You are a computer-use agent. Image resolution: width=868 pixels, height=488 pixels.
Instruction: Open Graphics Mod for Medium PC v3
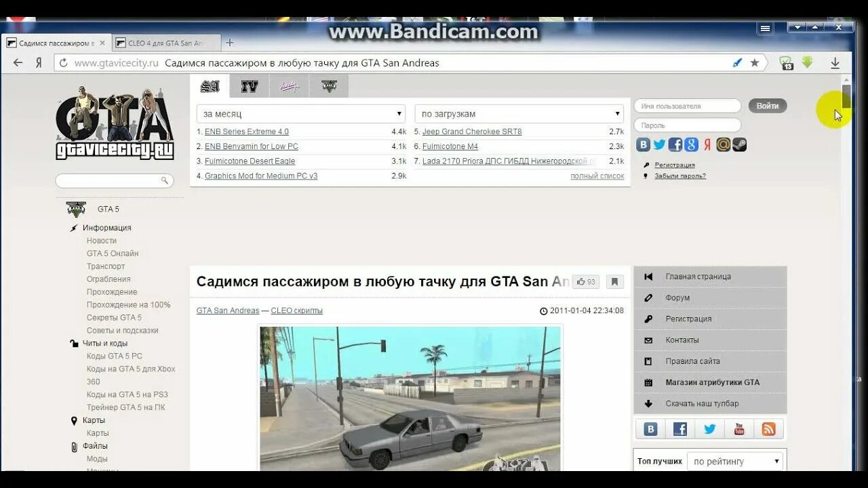pyautogui.click(x=261, y=176)
